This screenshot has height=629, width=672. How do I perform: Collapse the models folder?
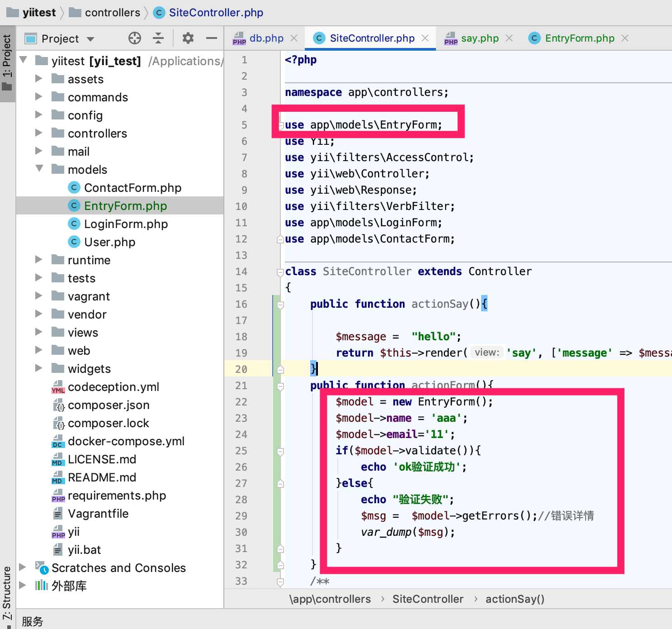click(x=39, y=169)
